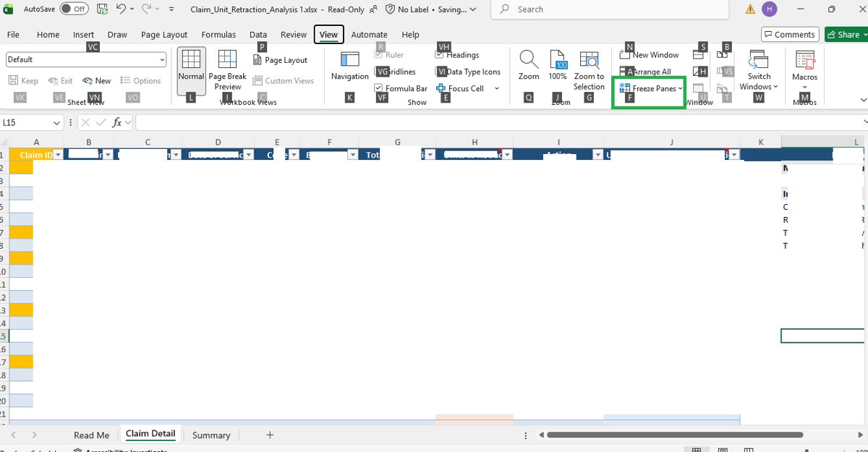The height and width of the screenshot is (452, 868).
Task: Click next sheet navigation arrow
Action: click(34, 435)
